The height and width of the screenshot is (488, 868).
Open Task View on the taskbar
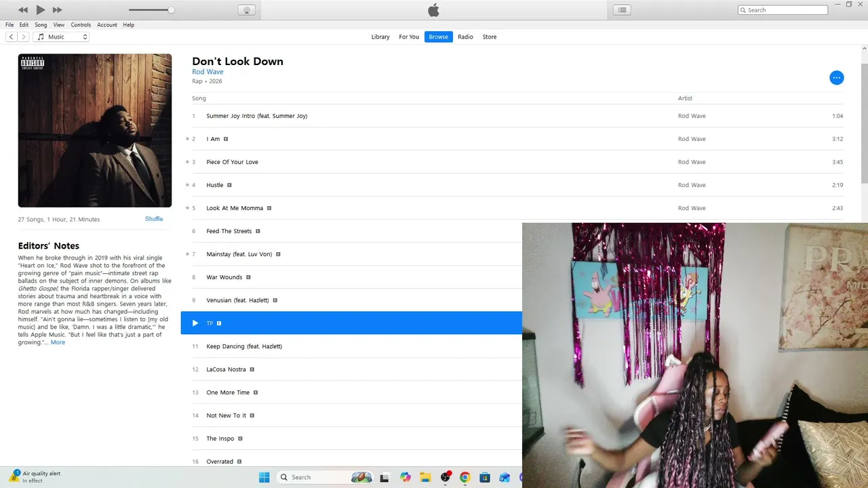(x=384, y=477)
